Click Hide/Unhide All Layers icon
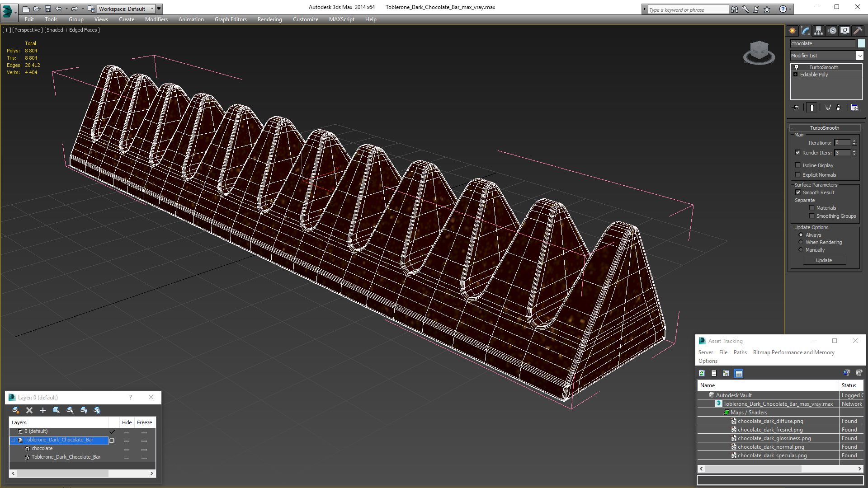868x488 pixels. pyautogui.click(x=84, y=410)
